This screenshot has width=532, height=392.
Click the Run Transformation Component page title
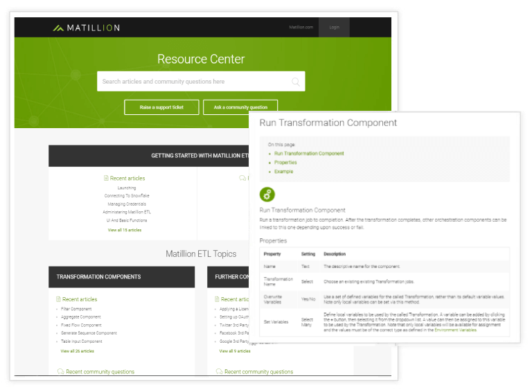(328, 123)
